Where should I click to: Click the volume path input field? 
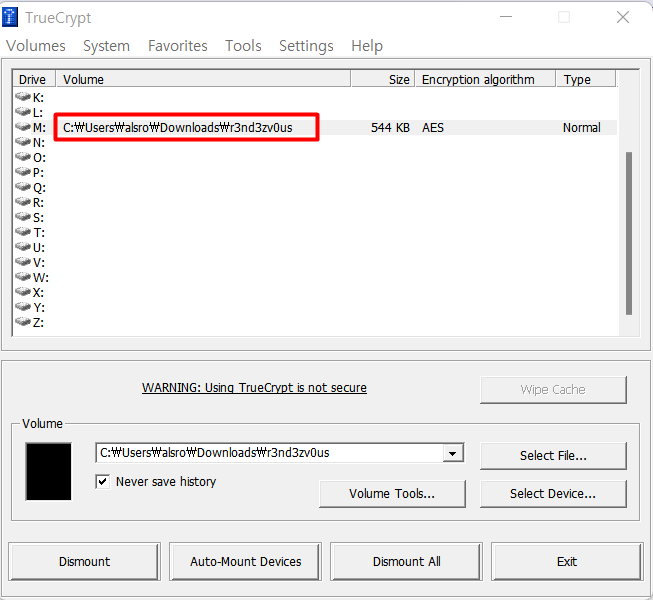270,453
